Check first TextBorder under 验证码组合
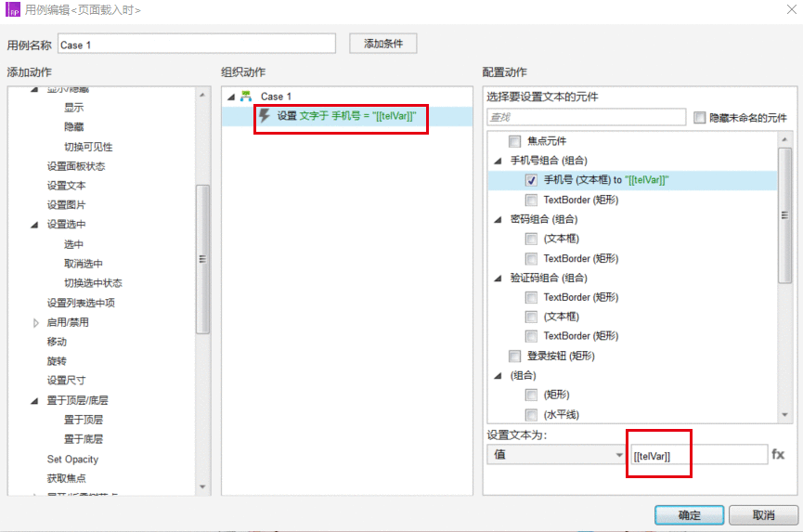 [531, 297]
